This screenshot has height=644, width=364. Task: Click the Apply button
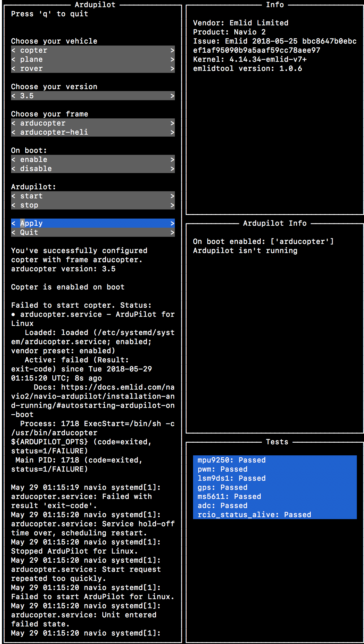coord(93,223)
